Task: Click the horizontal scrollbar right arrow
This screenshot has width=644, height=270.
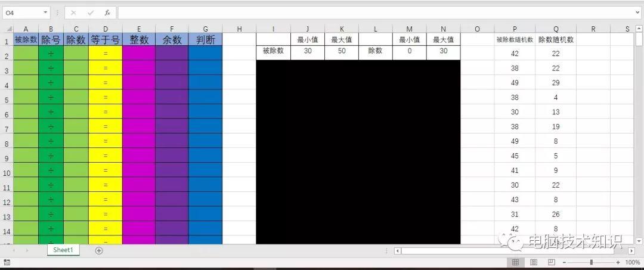Action: point(631,250)
